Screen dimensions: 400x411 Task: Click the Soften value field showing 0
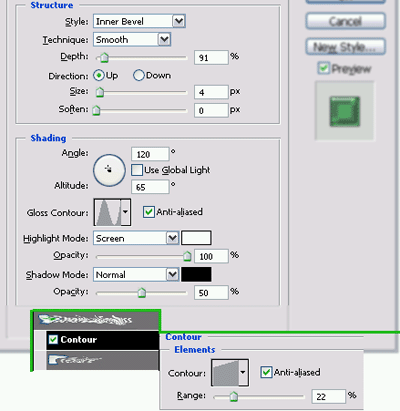tap(211, 110)
